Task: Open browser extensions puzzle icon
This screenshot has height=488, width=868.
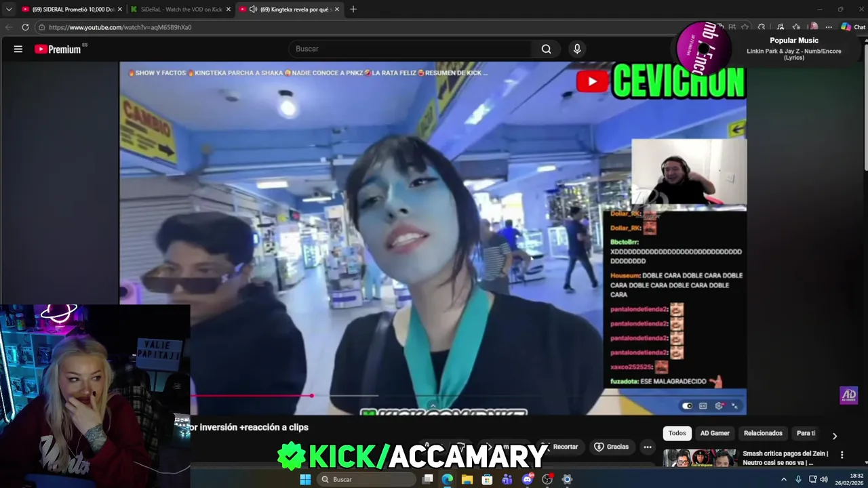Action: click(762, 27)
